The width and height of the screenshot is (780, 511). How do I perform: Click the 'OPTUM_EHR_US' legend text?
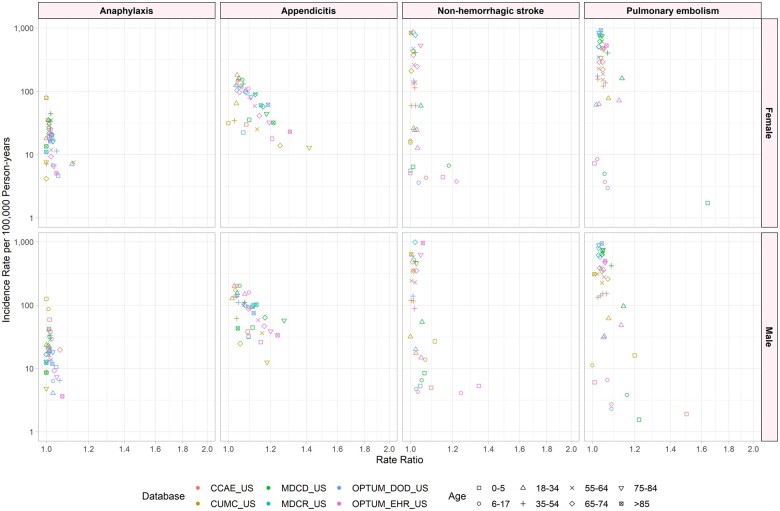390,504
